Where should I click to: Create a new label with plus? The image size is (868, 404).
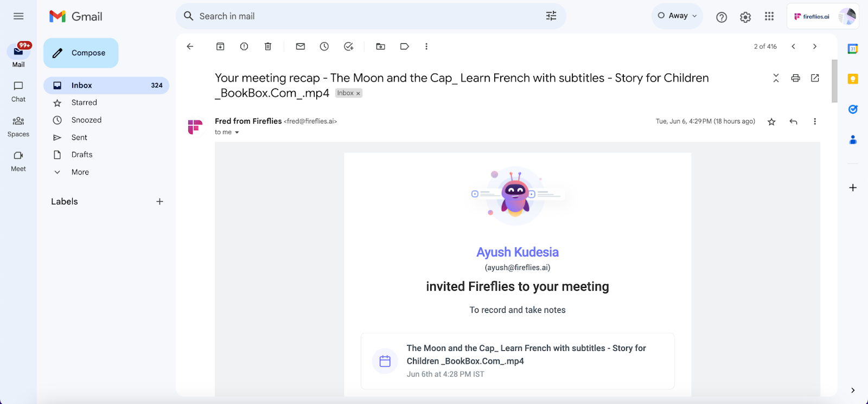tap(159, 201)
